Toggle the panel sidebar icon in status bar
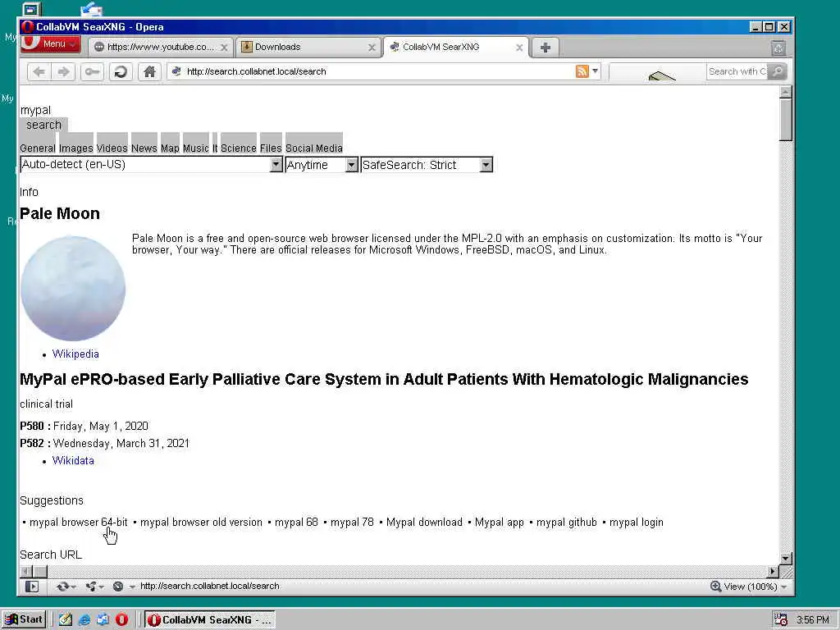 (x=32, y=587)
